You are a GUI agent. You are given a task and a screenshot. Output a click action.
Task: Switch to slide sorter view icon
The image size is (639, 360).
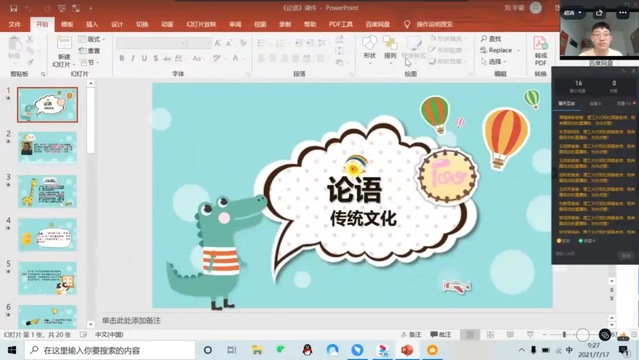(x=490, y=335)
